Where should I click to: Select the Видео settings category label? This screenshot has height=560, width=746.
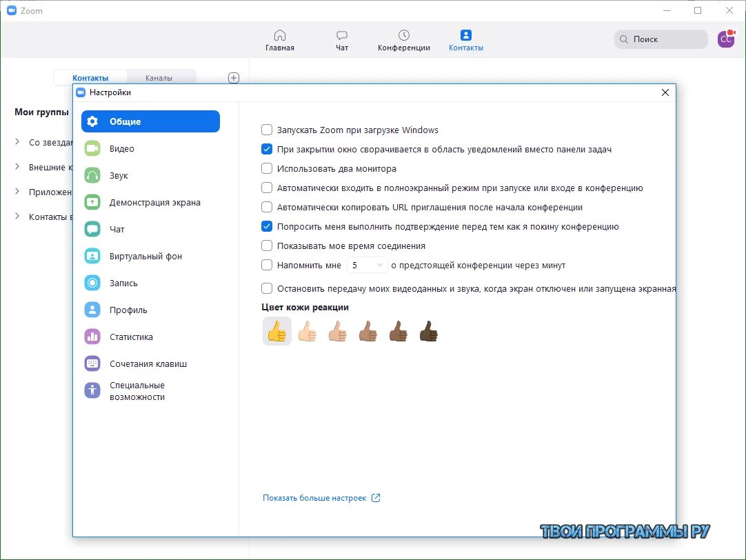[x=122, y=148]
